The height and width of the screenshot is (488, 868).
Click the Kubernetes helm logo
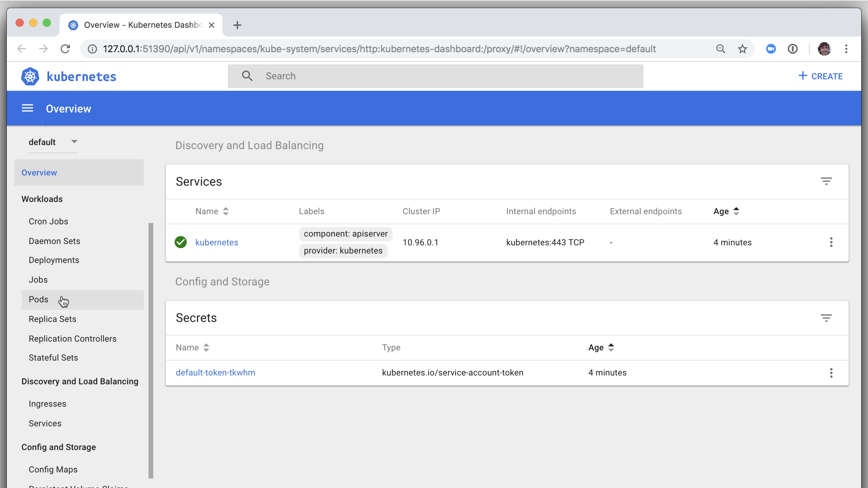click(x=30, y=76)
